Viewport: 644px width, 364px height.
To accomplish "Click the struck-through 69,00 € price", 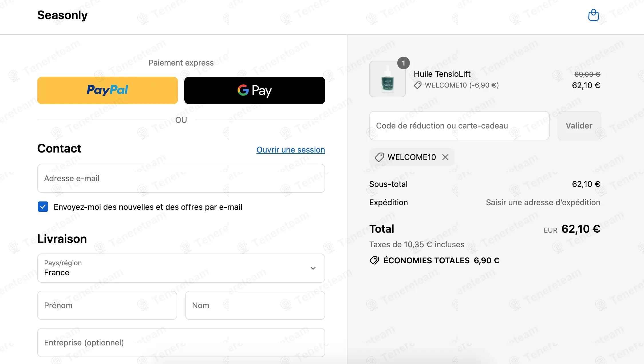I will tap(587, 74).
